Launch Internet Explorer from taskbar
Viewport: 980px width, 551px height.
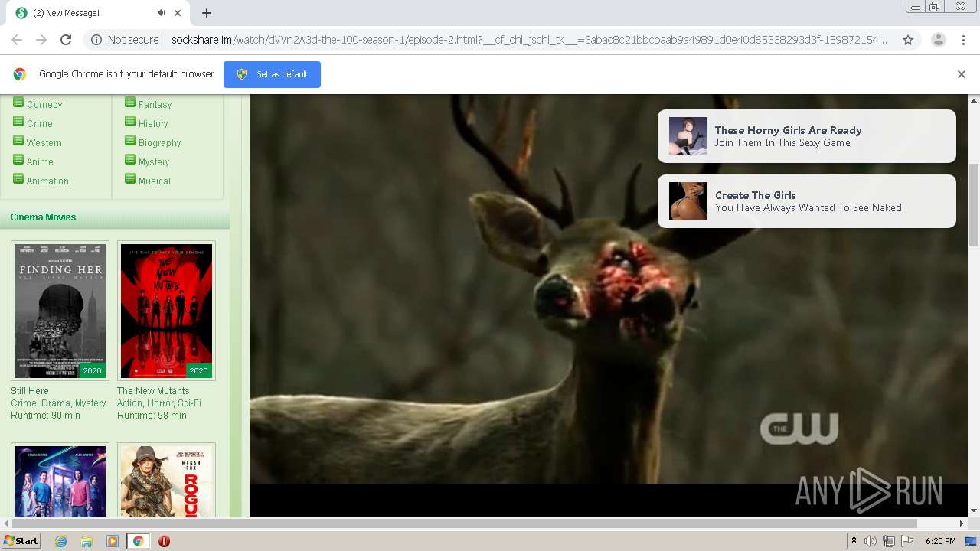[60, 541]
